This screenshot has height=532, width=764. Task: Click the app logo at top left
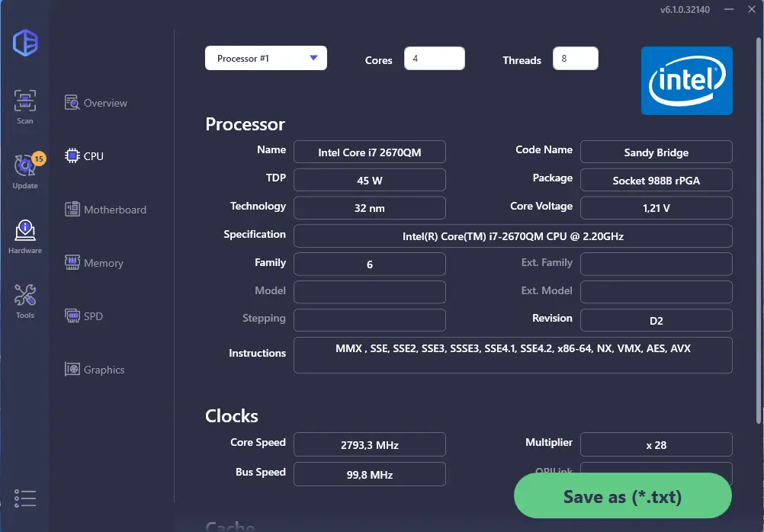point(25,43)
